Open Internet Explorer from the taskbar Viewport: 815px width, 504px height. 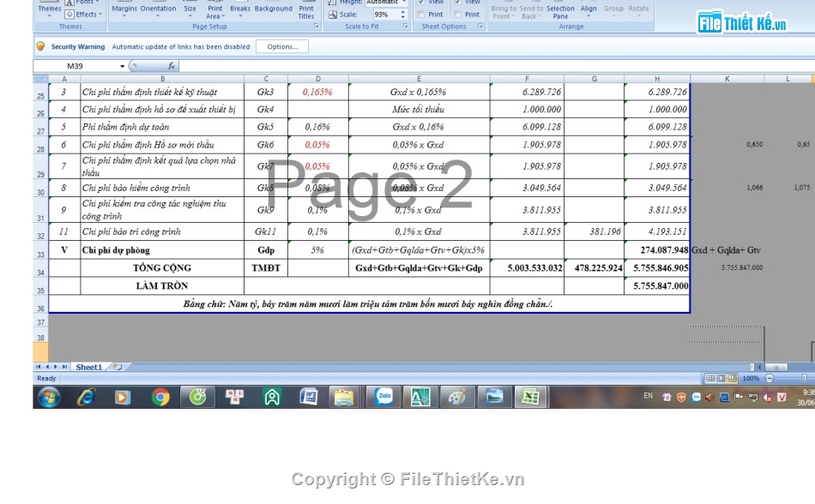87,398
